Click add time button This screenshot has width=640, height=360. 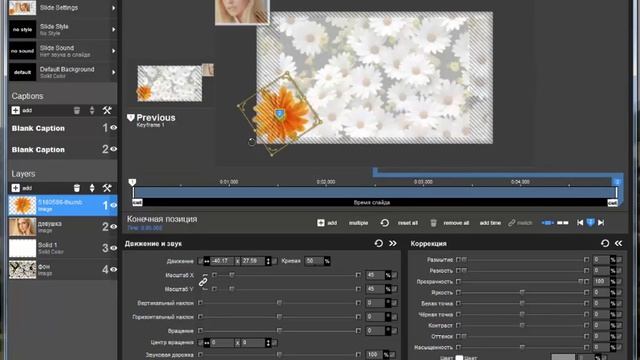pos(490,223)
